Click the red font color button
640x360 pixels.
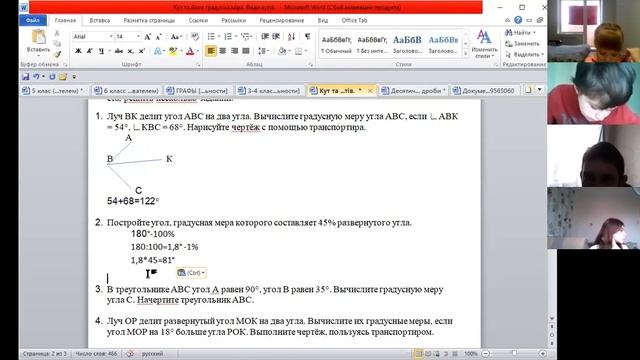click(190, 51)
